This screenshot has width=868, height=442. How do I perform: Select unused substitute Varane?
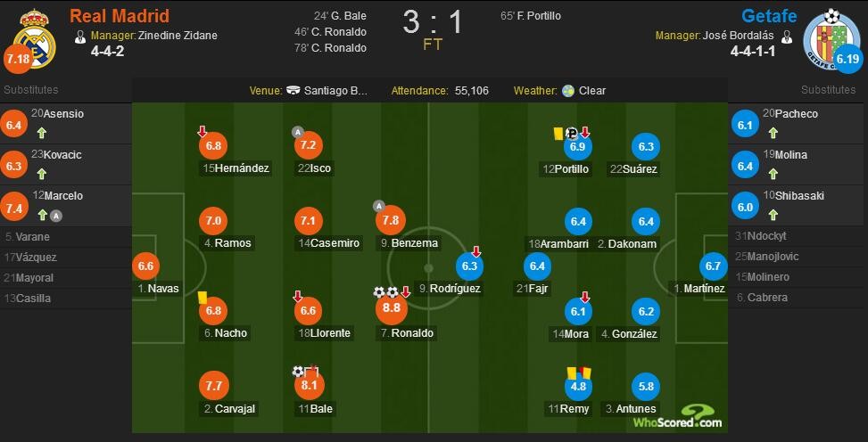tap(33, 237)
